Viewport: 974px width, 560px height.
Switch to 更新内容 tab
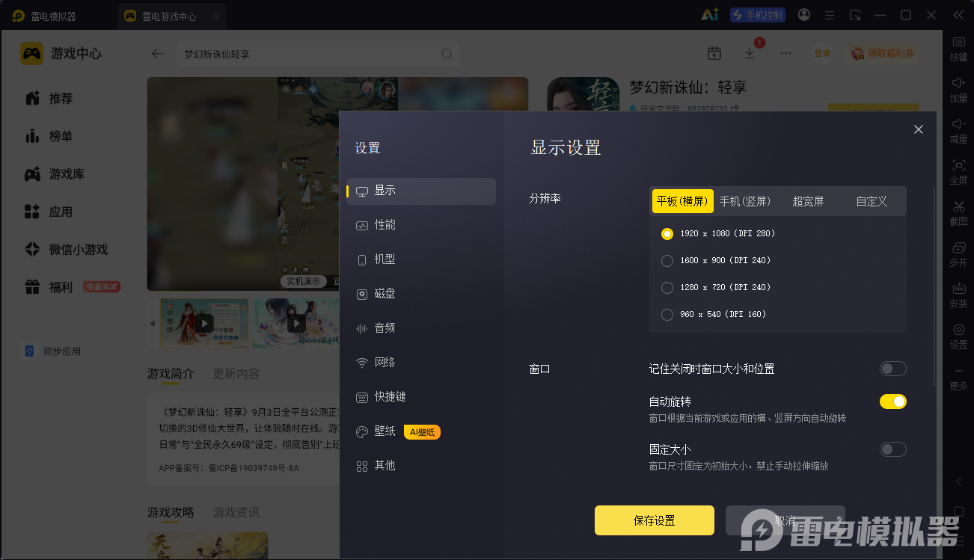tap(236, 374)
